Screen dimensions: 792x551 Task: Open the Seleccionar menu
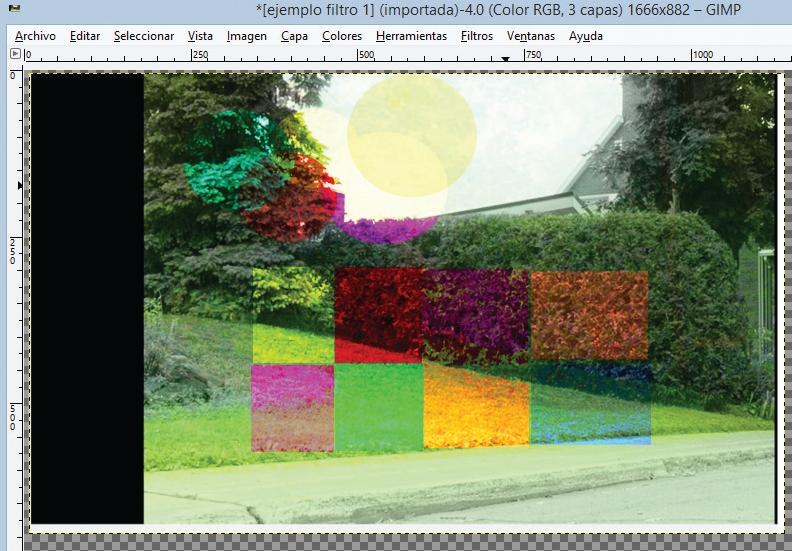[144, 36]
